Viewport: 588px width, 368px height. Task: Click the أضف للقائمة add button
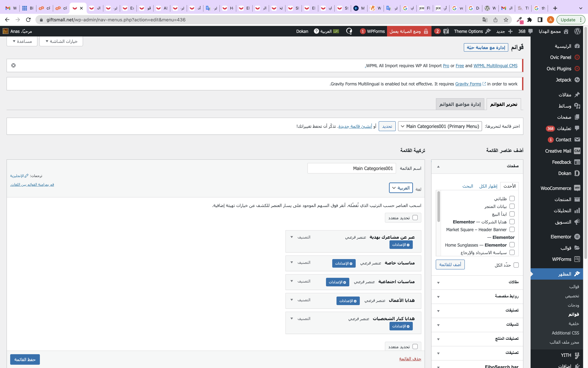(x=450, y=264)
